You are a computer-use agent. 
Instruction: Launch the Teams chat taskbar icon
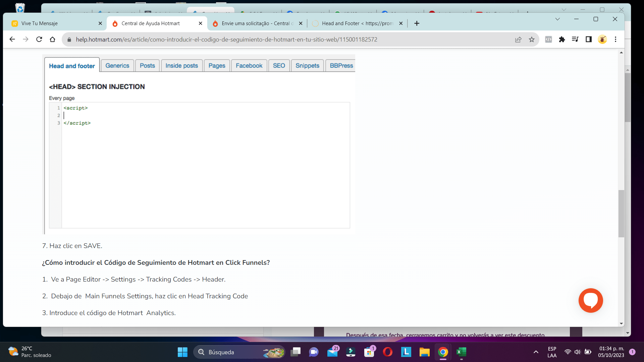point(314,352)
